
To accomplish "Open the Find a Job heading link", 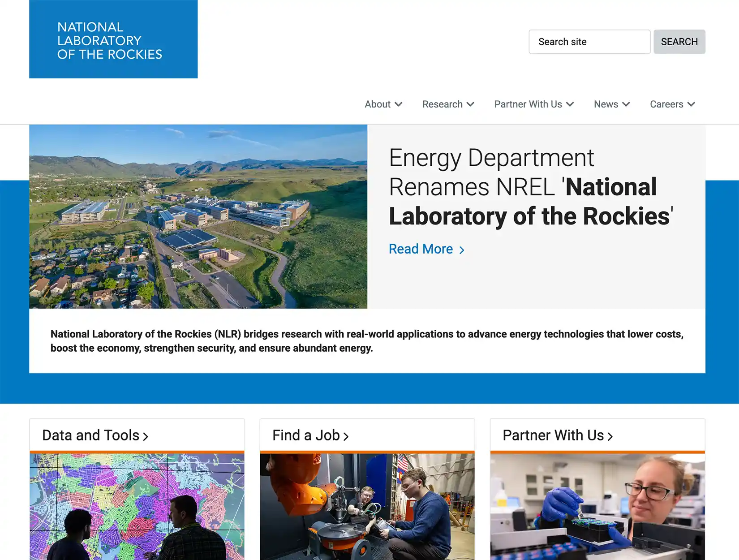I will 306,435.
